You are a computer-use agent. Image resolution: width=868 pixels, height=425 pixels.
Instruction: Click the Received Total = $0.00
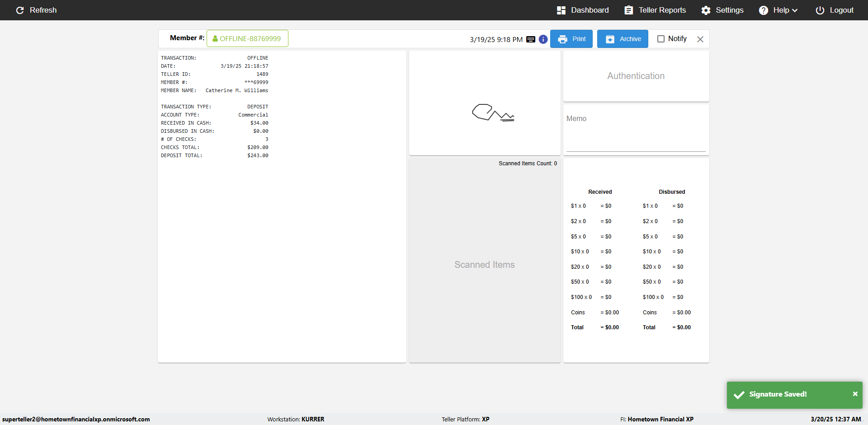tap(595, 327)
